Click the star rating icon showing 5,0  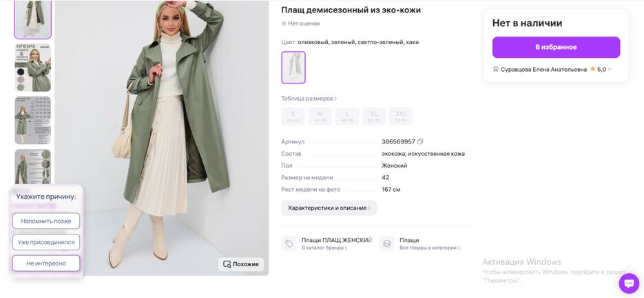pyautogui.click(x=592, y=69)
